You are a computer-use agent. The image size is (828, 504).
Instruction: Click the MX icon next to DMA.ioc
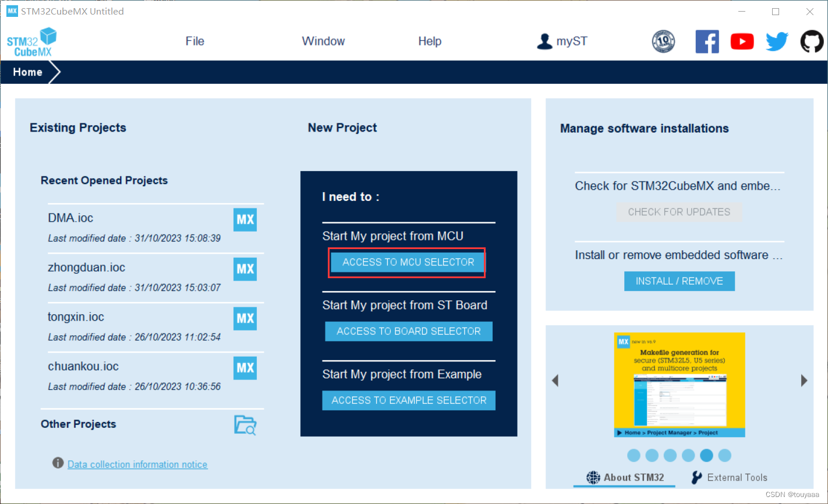point(245,220)
